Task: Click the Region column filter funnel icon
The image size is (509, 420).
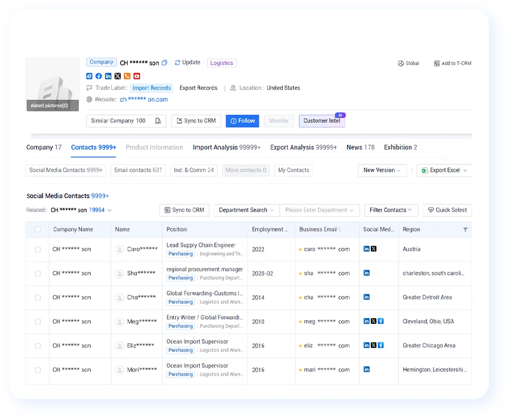Action: pyautogui.click(x=465, y=229)
